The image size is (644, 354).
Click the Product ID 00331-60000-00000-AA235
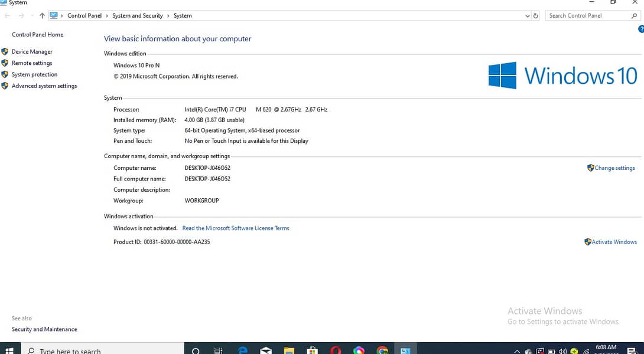[161, 242]
